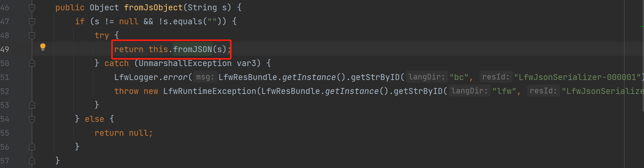Collapse the else block on line 54
The height and width of the screenshot is (168, 644).
(x=32, y=119)
